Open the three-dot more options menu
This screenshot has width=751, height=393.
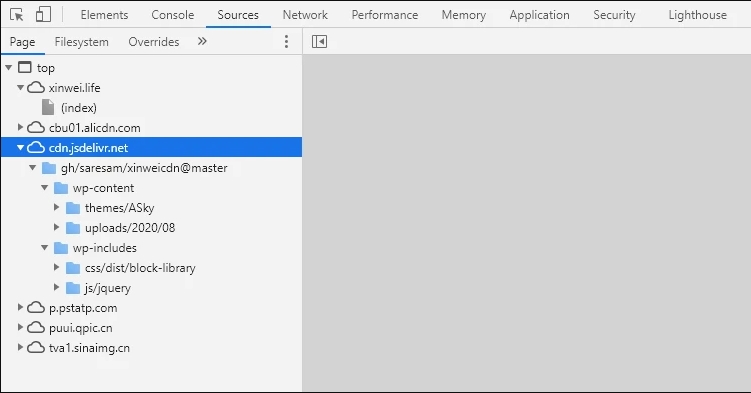pos(286,42)
